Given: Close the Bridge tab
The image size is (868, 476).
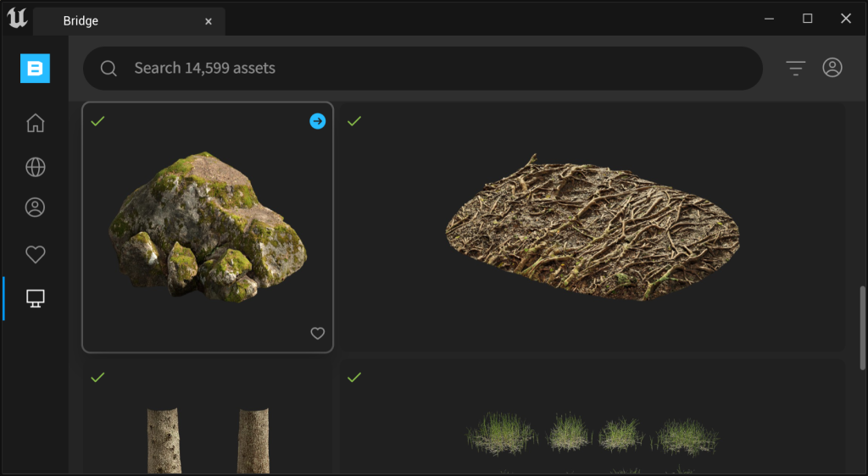Looking at the screenshot, I should point(209,21).
